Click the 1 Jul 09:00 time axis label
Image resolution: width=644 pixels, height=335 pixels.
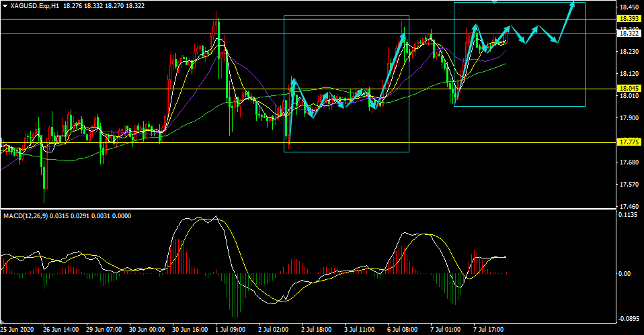231,330
